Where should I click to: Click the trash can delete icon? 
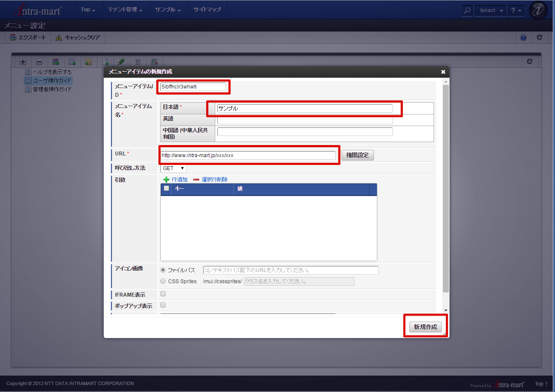pos(138,62)
